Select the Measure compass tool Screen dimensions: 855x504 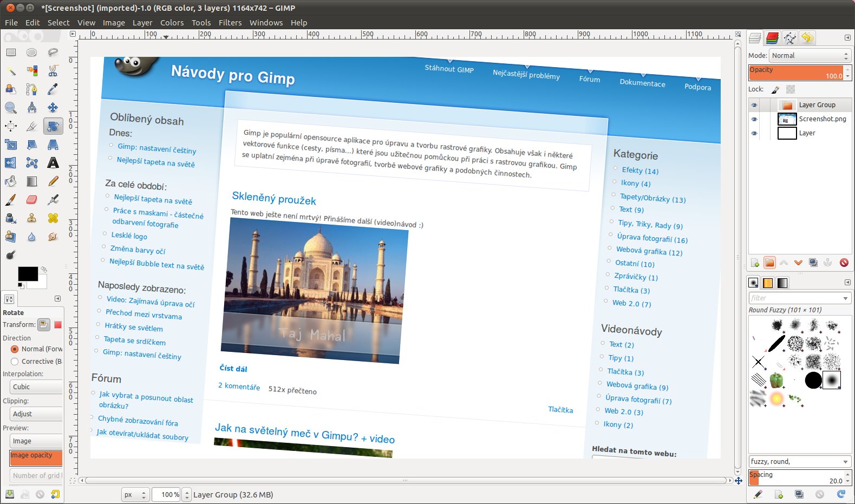[x=32, y=108]
